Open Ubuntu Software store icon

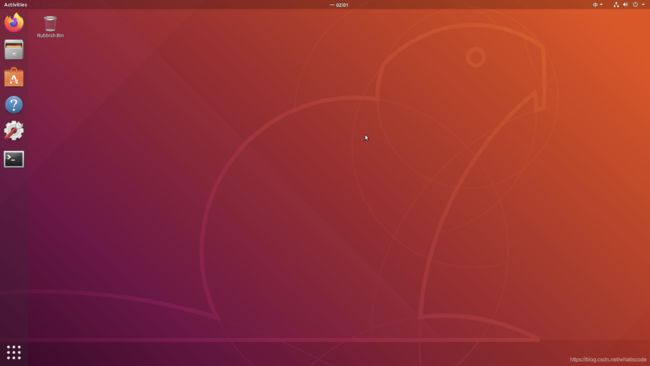tap(14, 77)
